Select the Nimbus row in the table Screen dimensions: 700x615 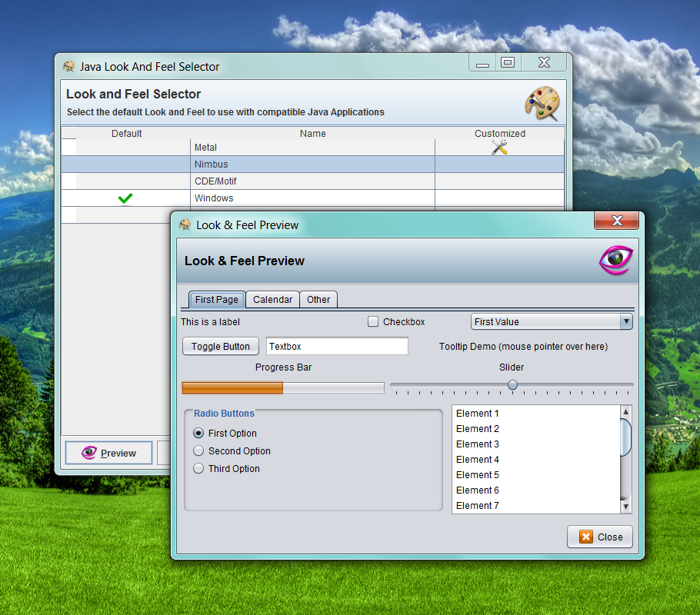pyautogui.click(x=313, y=165)
